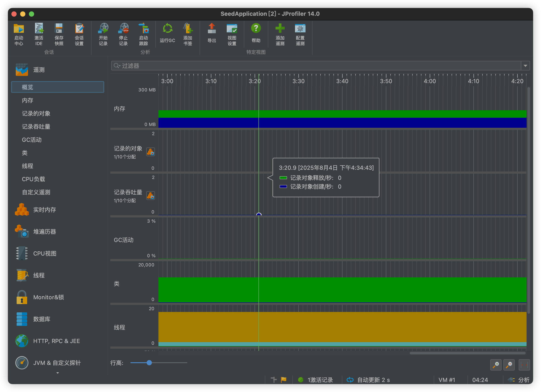Select 类 classes in sidebar

[25, 153]
